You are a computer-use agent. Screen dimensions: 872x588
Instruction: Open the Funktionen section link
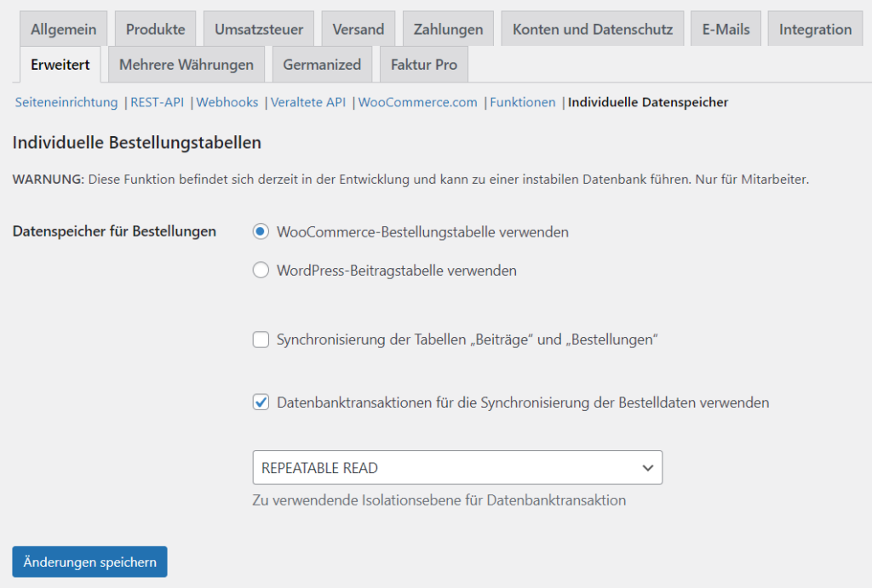(x=523, y=102)
